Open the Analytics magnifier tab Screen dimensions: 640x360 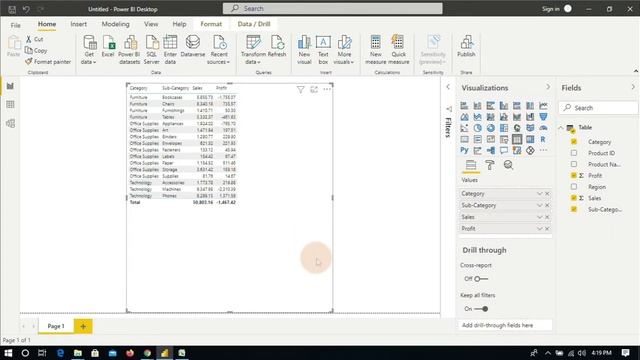coord(509,165)
